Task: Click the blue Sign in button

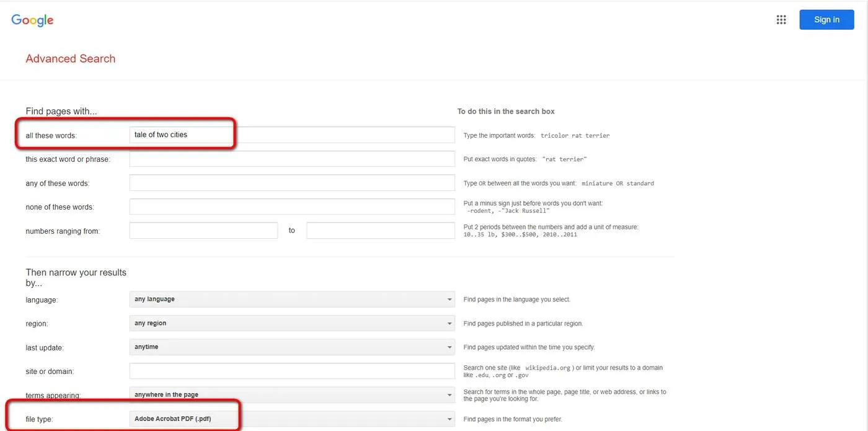Action: (x=826, y=20)
